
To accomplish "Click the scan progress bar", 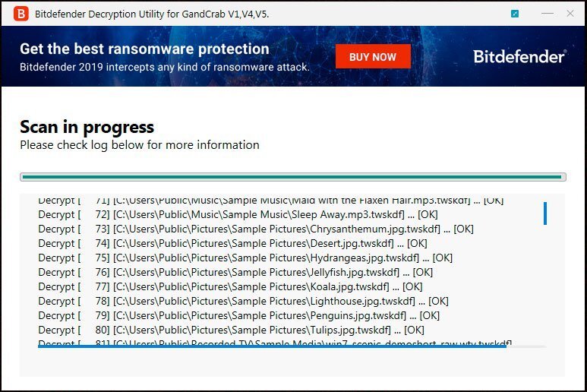I will click(293, 177).
